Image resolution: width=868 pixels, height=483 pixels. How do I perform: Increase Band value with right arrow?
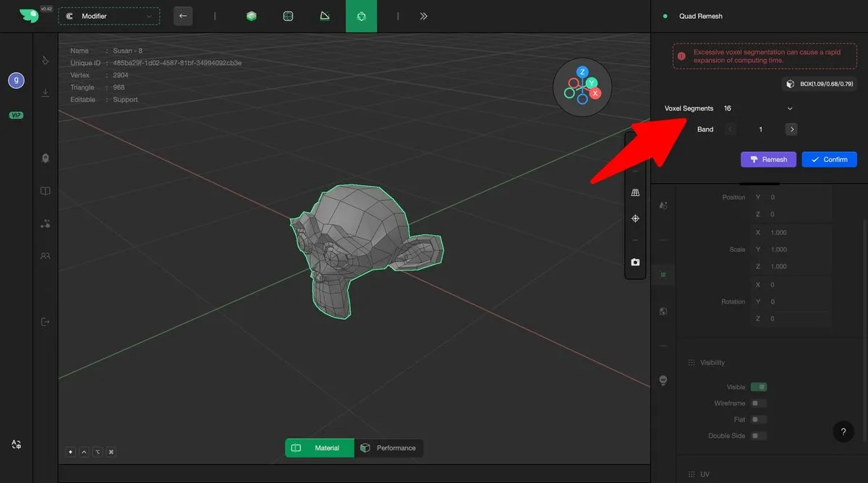(791, 129)
